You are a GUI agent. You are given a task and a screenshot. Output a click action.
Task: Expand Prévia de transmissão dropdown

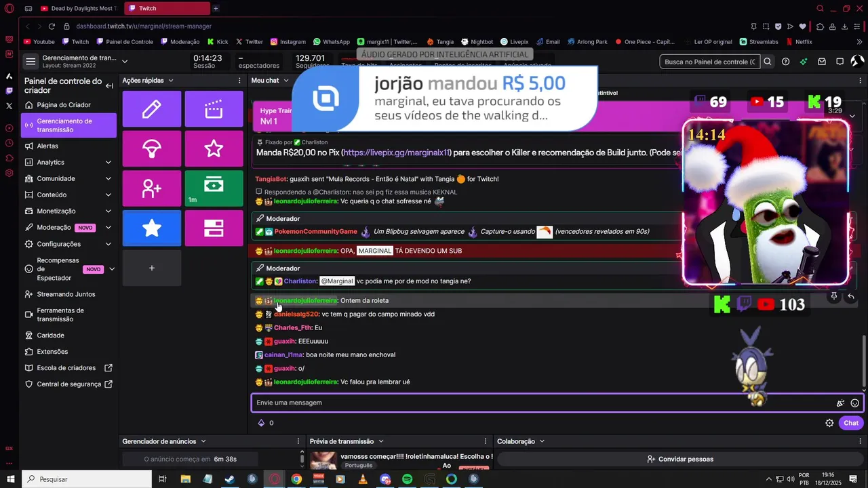click(x=381, y=441)
